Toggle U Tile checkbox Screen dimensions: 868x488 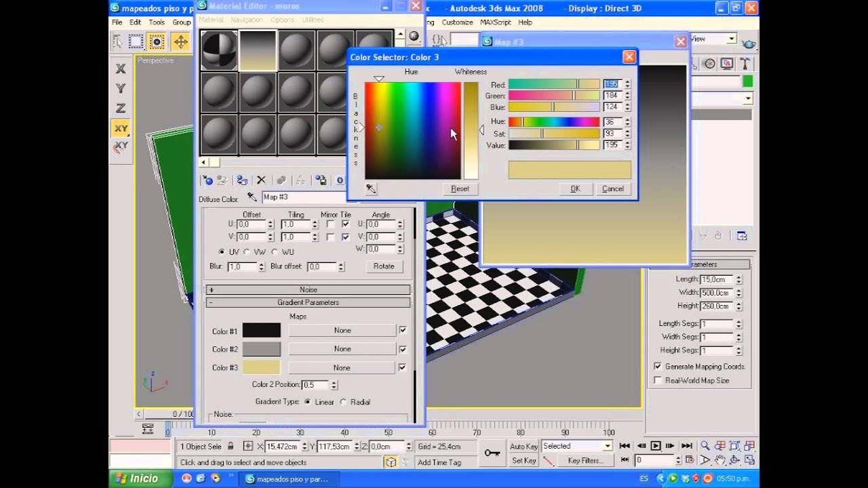pos(346,224)
